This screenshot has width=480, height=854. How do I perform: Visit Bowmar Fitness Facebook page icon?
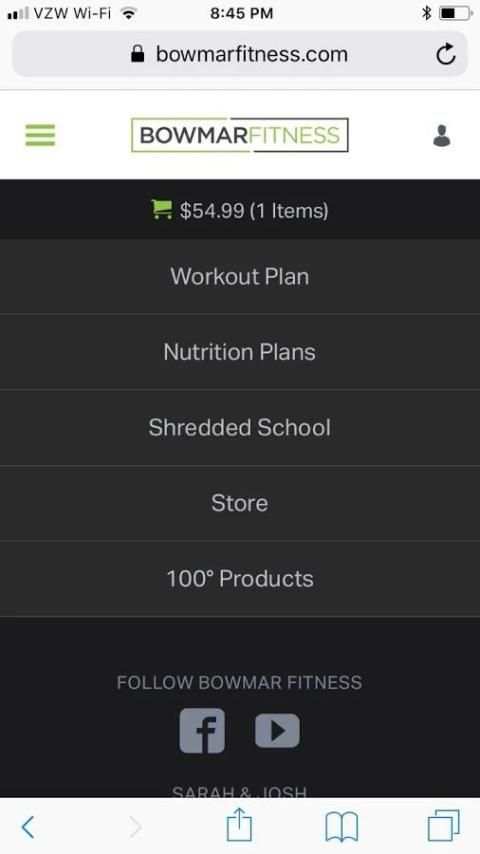pyautogui.click(x=202, y=730)
